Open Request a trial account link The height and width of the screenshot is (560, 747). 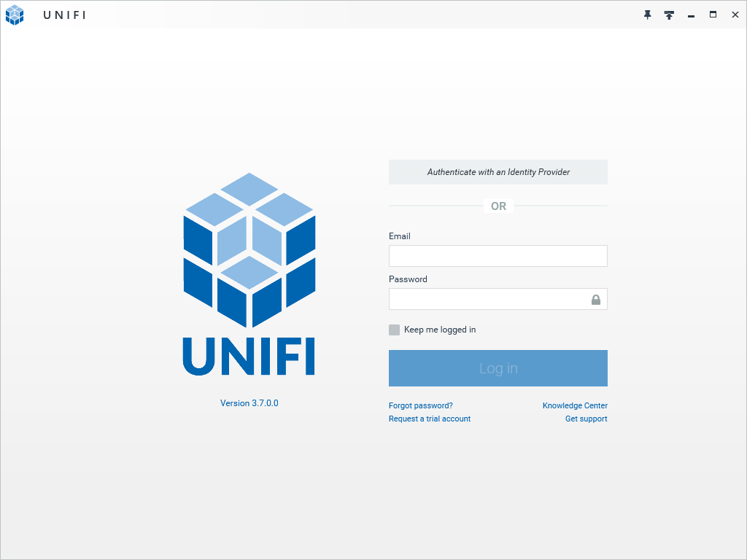point(430,419)
